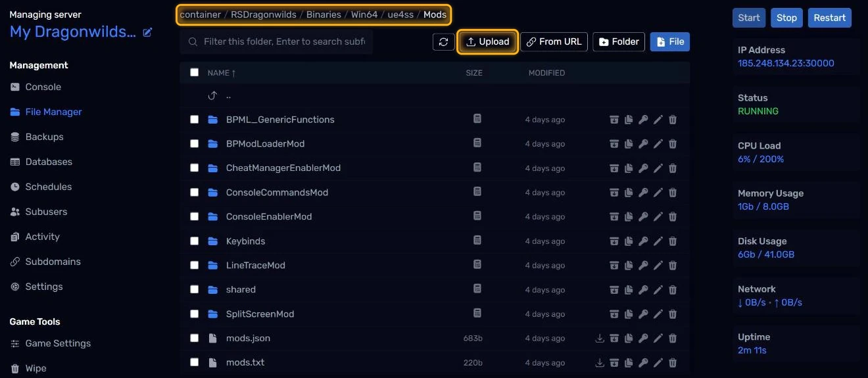Check the mods.json file checkbox
This screenshot has height=378, width=868.
pyautogui.click(x=194, y=338)
